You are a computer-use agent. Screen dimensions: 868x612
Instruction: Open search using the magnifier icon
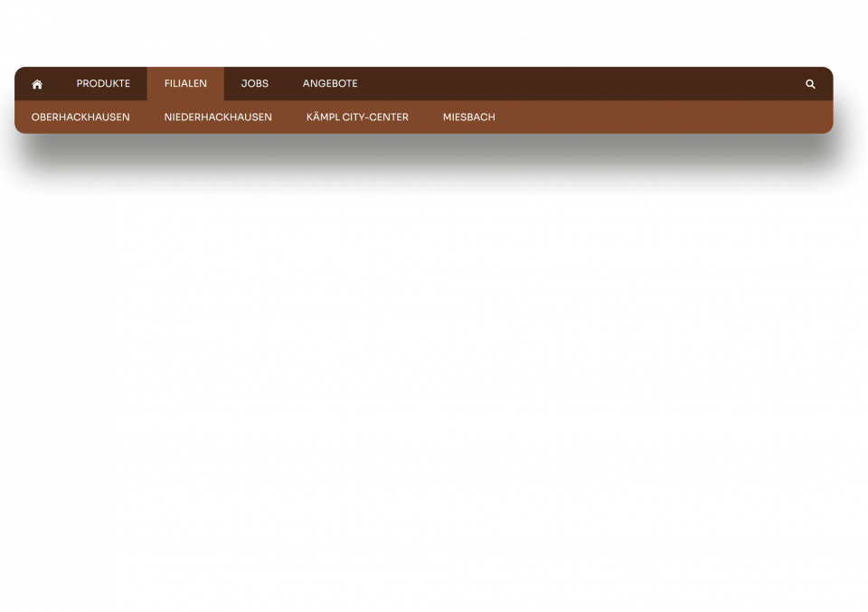tap(810, 84)
